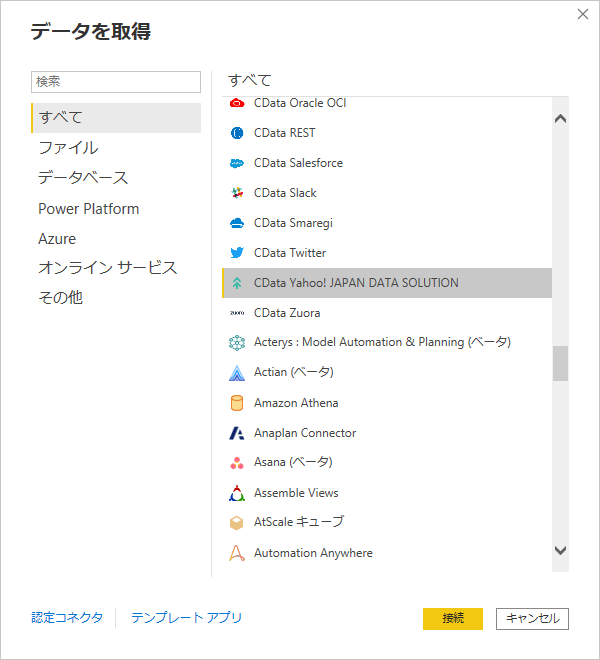Click the 接続 button
600x660 pixels.
point(453,619)
